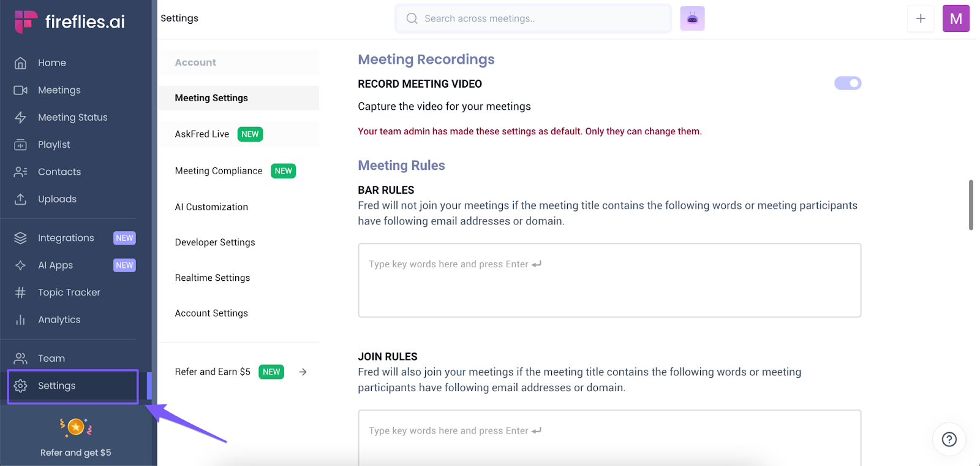Click the Join Rules keywords input box

click(609, 438)
